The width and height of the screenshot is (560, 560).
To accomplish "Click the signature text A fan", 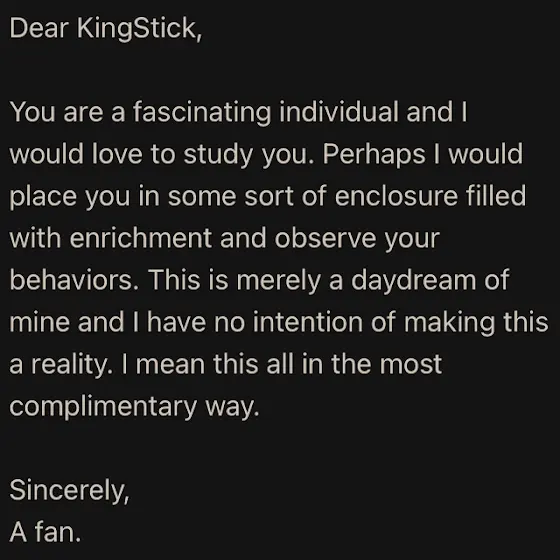I will (x=45, y=532).
